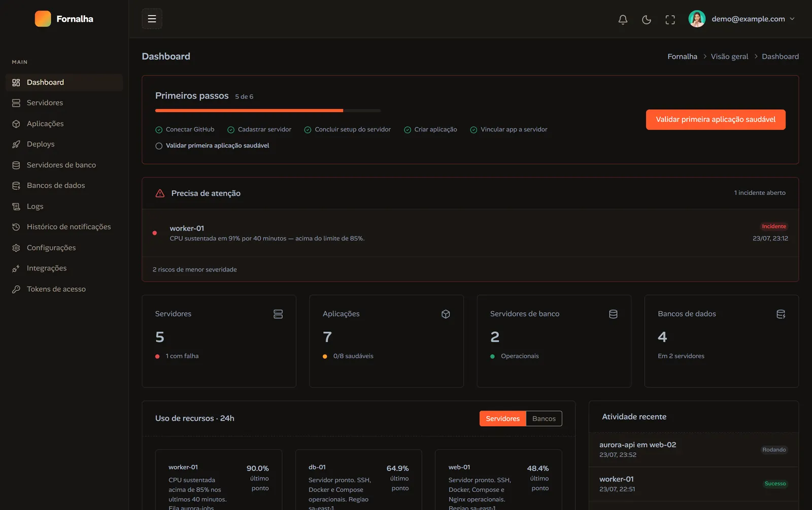Expand the demo@example.com account dropdown chevron
This screenshot has width=812, height=510.
(x=792, y=19)
